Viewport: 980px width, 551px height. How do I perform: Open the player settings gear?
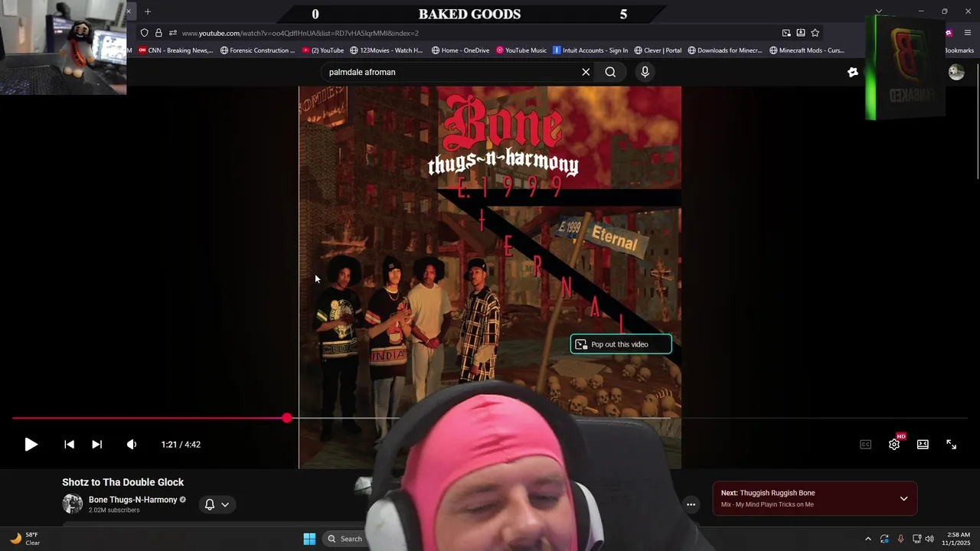point(893,444)
